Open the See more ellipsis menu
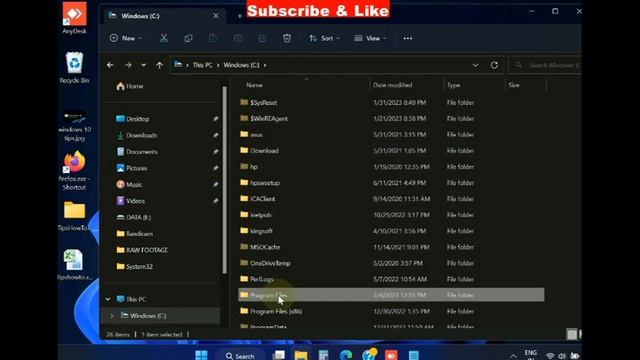The height and width of the screenshot is (360, 640). point(408,38)
